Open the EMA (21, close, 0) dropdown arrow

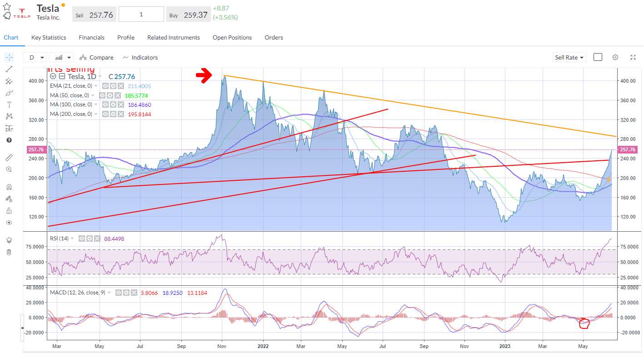pyautogui.click(x=97, y=86)
